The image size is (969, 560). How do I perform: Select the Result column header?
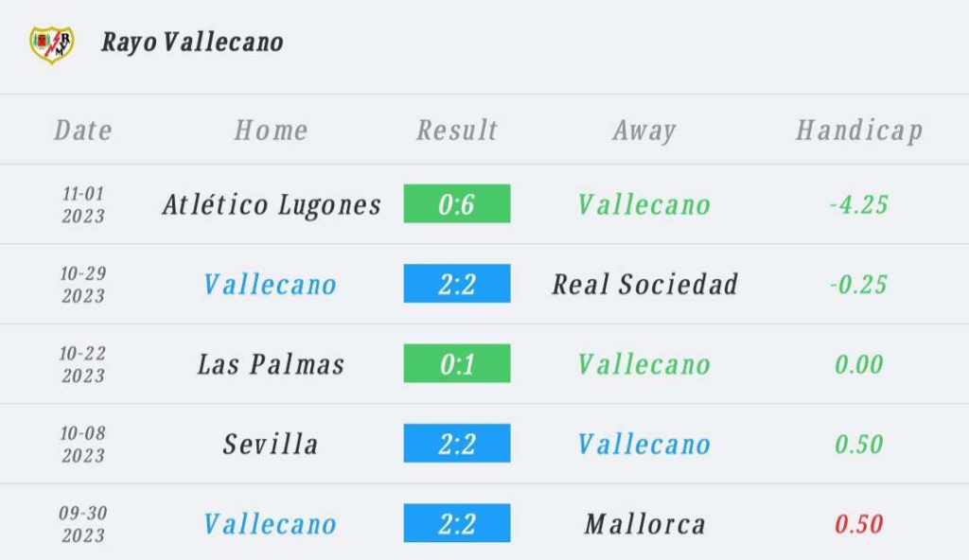pyautogui.click(x=457, y=131)
